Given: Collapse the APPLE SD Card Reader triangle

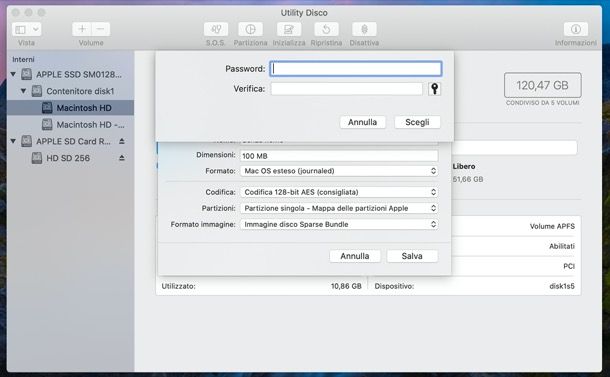Looking at the screenshot, I should point(14,141).
